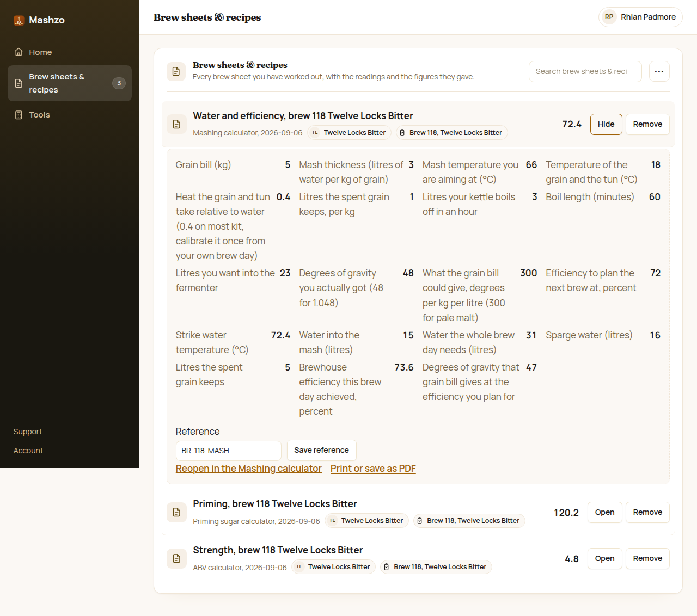This screenshot has width=697, height=616.
Task: Click the title Water and efficiency, brew 118
Action: pos(303,116)
